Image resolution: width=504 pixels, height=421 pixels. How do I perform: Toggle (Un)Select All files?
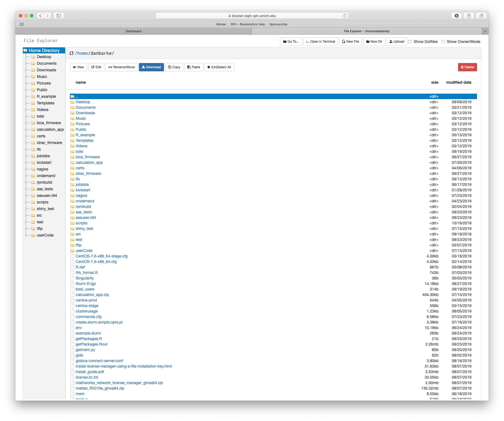(219, 67)
